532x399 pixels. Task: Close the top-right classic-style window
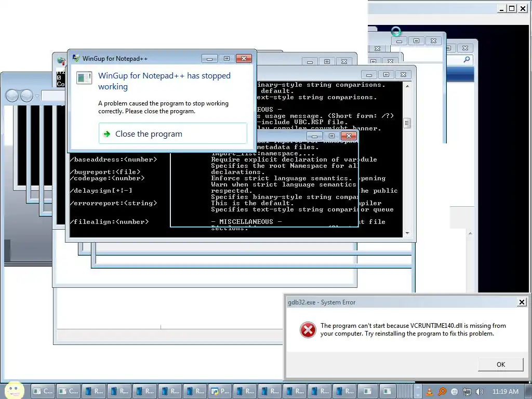coord(523,8)
